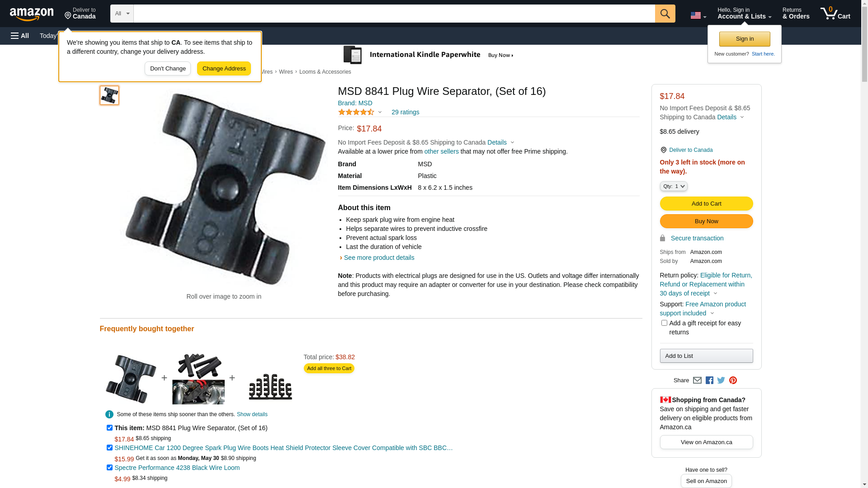Click the Add to Cart button
Image resolution: width=868 pixels, height=488 pixels.
pos(706,204)
